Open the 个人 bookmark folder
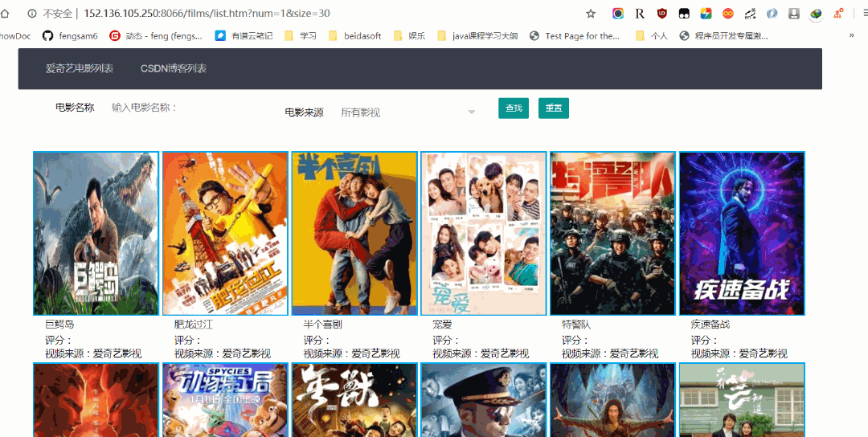Viewport: 868px width, 437px height. 652,36
